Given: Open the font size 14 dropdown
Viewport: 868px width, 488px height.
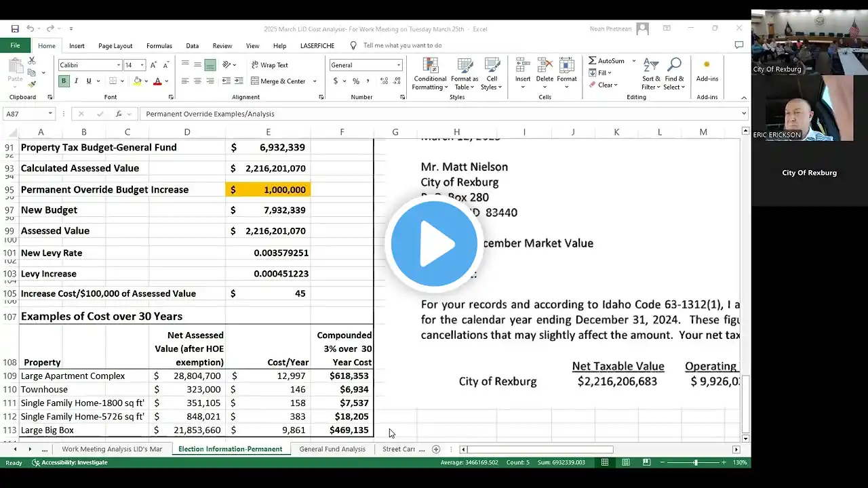Looking at the screenshot, I should pos(142,65).
